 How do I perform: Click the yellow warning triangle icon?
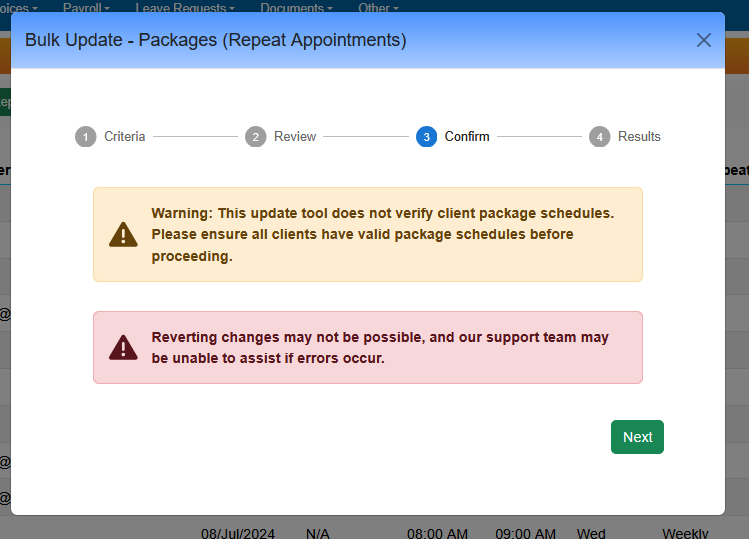click(x=123, y=235)
